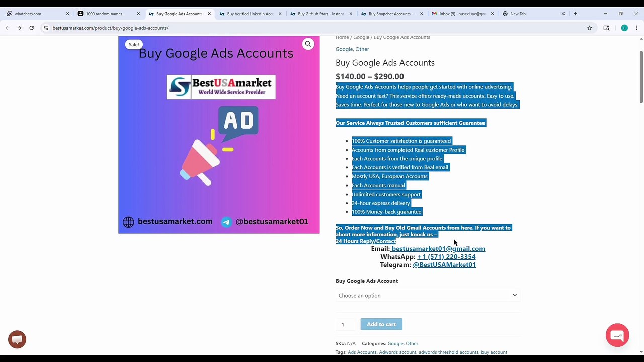644x362 pixels.
Task: Open the Chrome profile avatar
Action: click(x=624, y=28)
